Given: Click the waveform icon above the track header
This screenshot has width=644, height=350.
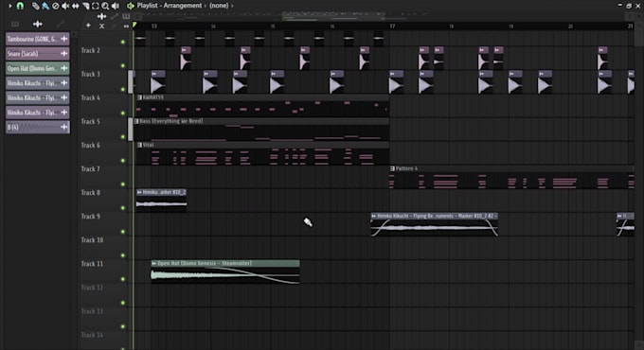Looking at the screenshot, I should tap(101, 16).
